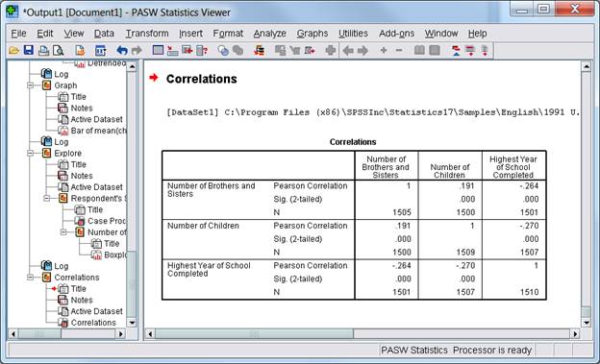Image resolution: width=600 pixels, height=364 pixels.
Task: Collapse the Graph node in outline
Action: [x=30, y=85]
